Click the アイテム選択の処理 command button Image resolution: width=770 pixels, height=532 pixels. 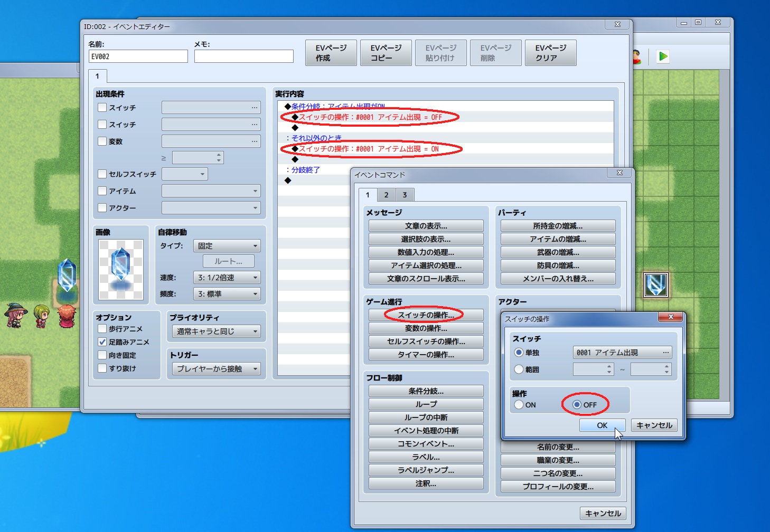click(x=426, y=265)
